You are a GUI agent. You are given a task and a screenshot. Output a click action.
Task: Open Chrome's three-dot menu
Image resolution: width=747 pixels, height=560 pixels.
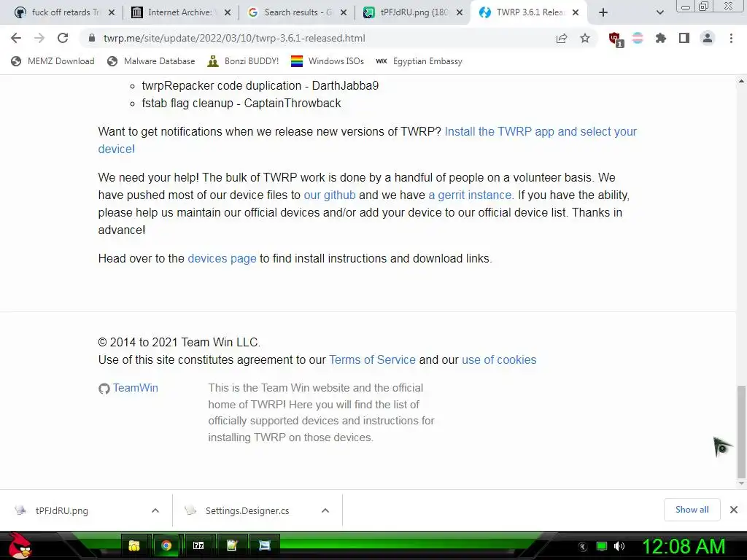pyautogui.click(x=731, y=38)
